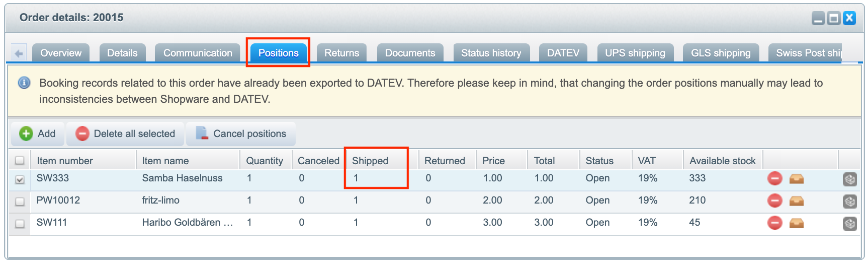Toggle the select-all header checkbox

pos(20,160)
